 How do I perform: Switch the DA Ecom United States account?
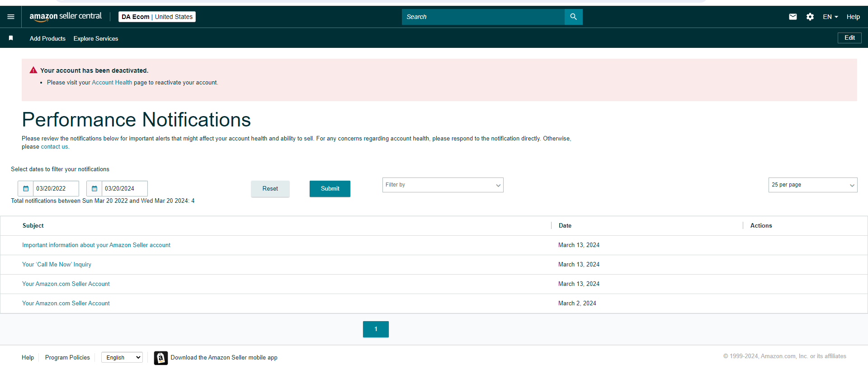tap(157, 17)
